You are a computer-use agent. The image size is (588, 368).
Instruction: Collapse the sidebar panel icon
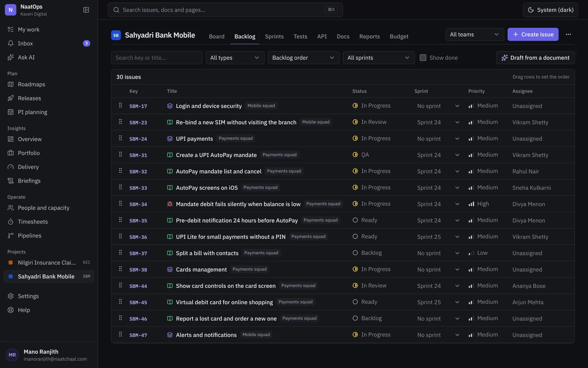[x=86, y=10]
